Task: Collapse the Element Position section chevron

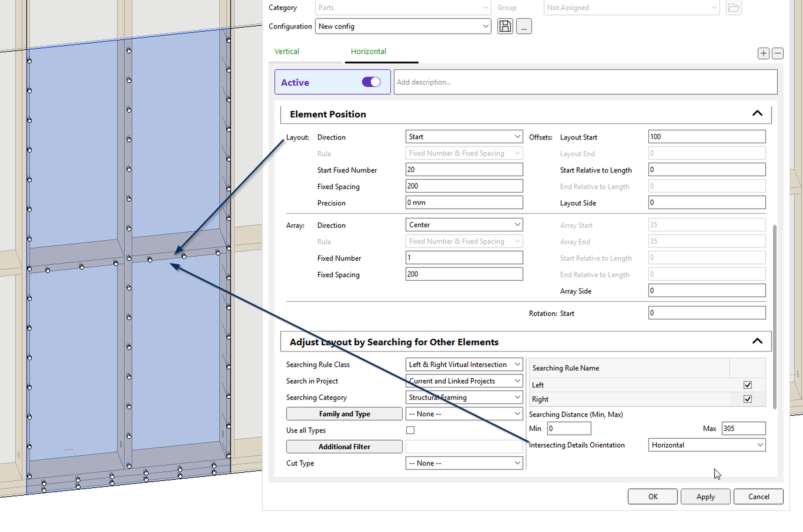Action: click(x=757, y=114)
